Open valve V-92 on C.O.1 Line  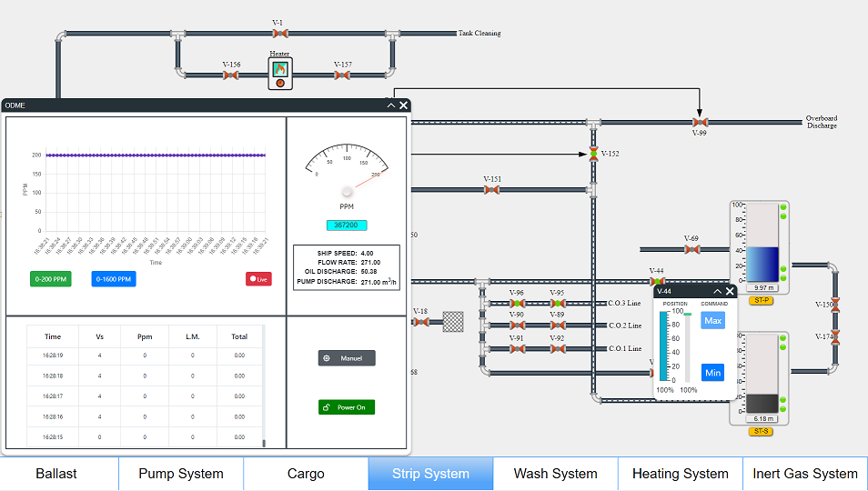(x=558, y=349)
